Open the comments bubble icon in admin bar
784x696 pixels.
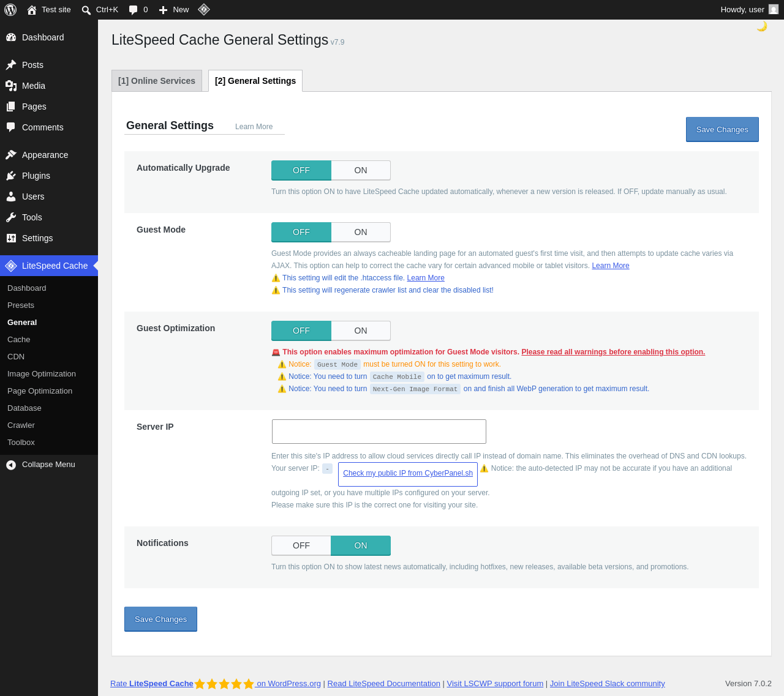pyautogui.click(x=133, y=10)
